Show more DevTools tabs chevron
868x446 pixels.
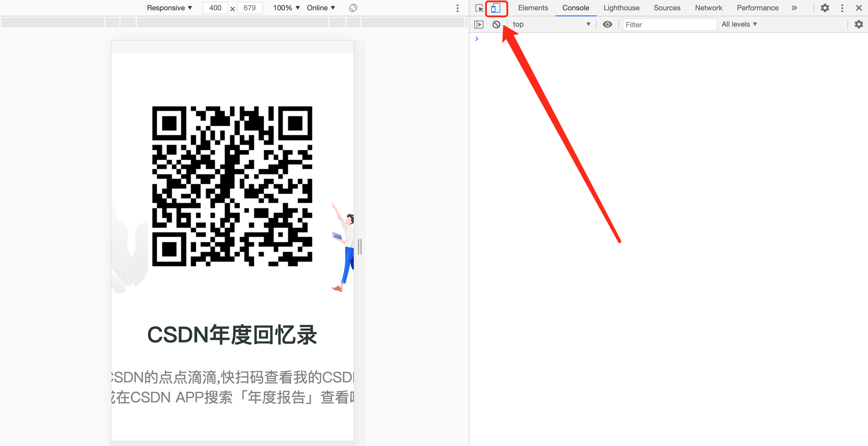coord(794,8)
